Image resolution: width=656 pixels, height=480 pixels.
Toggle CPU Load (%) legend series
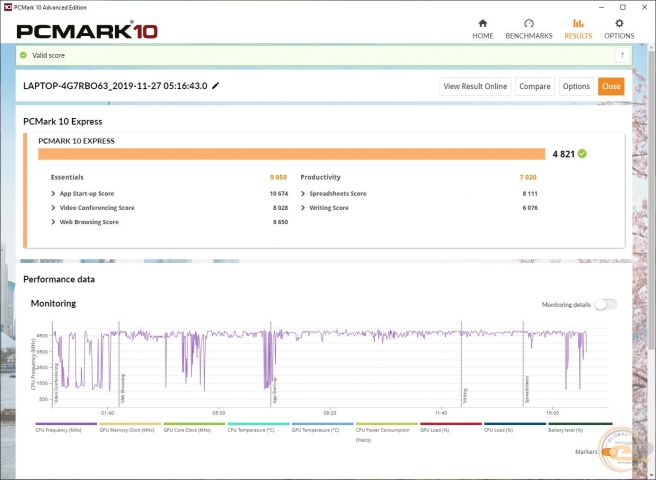tap(515, 427)
